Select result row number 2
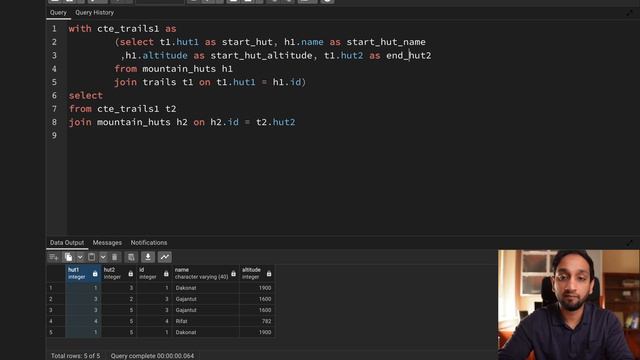 (56, 299)
